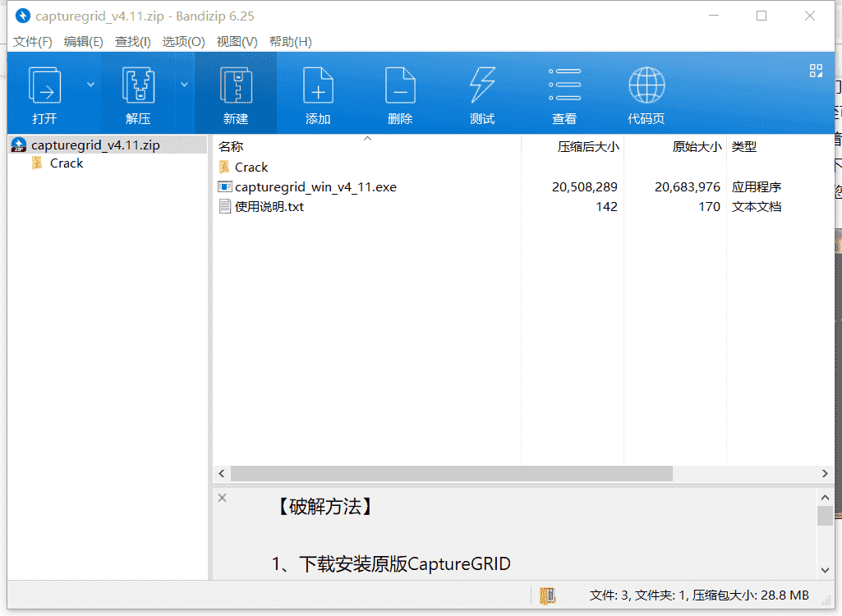This screenshot has width=842, height=616.
Task: Click the 使用说明.txt document icon
Action: 225,207
